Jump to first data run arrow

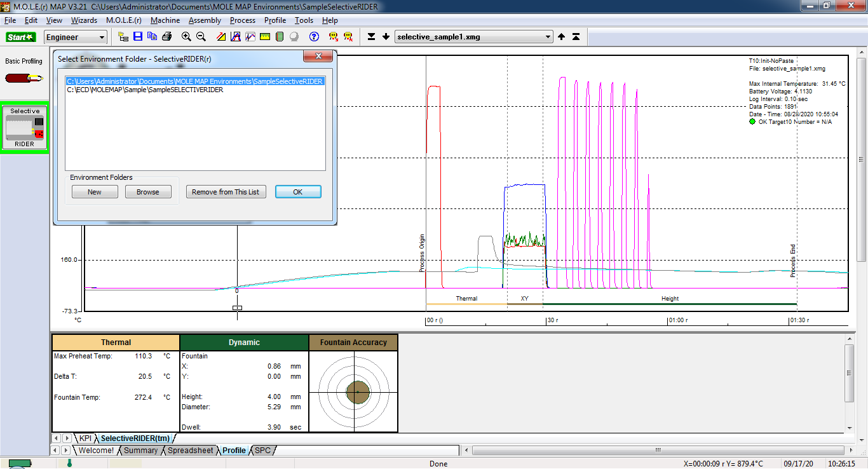tap(576, 37)
